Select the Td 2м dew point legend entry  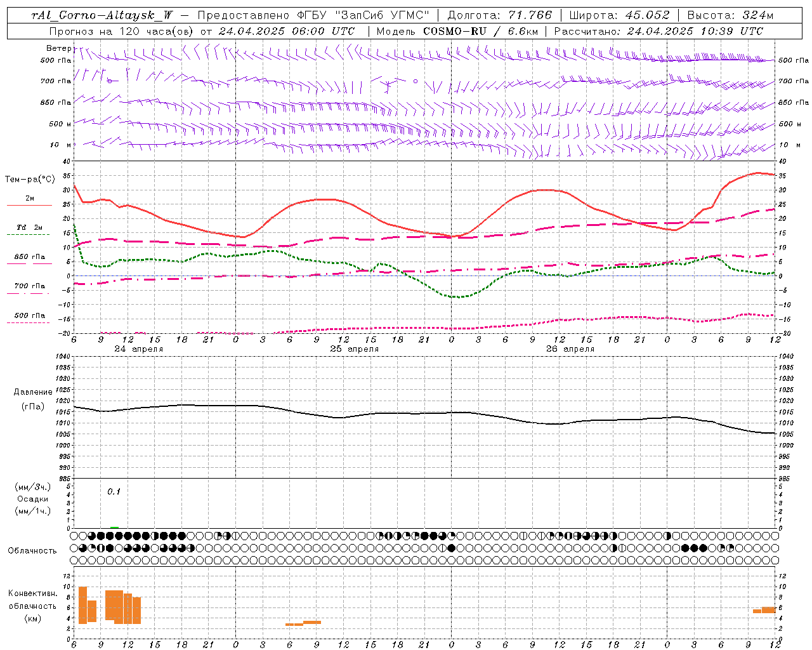pyautogui.click(x=30, y=227)
